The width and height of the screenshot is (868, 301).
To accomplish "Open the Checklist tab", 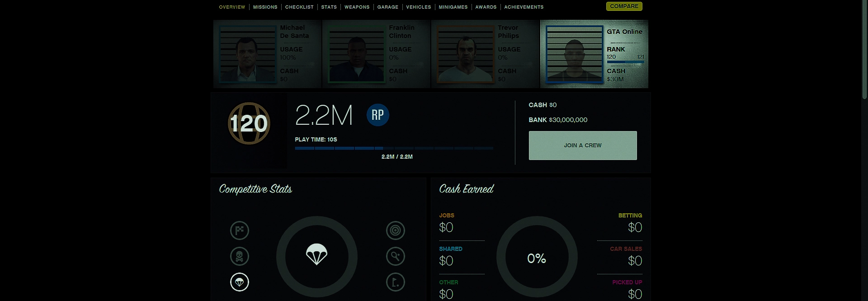I will [299, 7].
